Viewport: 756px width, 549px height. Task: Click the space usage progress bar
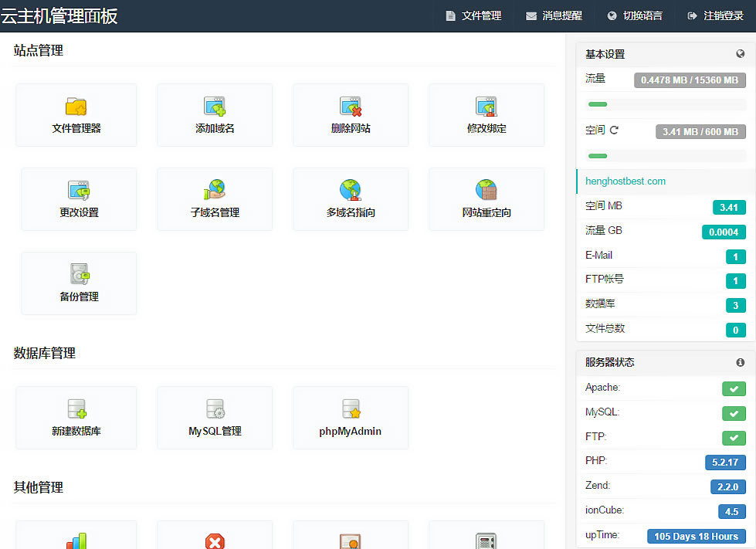(x=666, y=156)
